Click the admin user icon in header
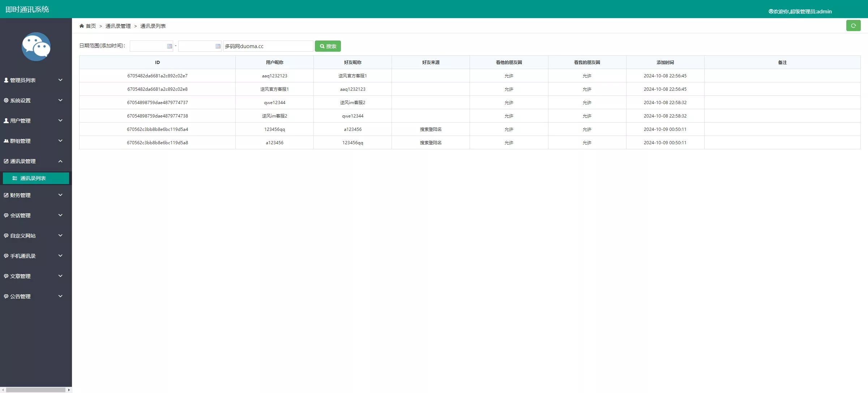Screen dimensions: 868x393 pos(770,12)
